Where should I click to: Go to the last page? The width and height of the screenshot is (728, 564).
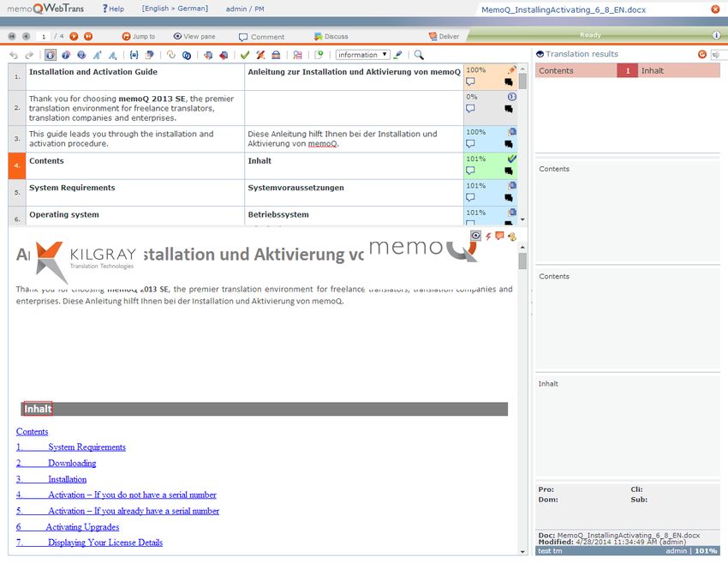(88, 36)
